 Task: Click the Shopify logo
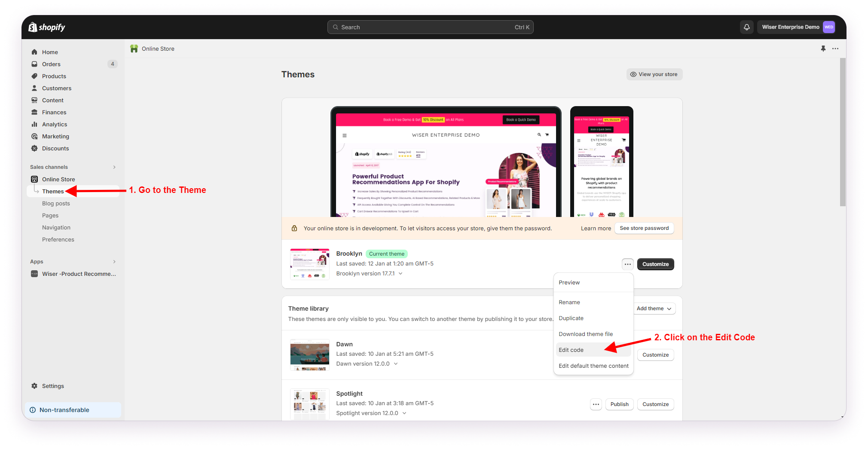47,27
